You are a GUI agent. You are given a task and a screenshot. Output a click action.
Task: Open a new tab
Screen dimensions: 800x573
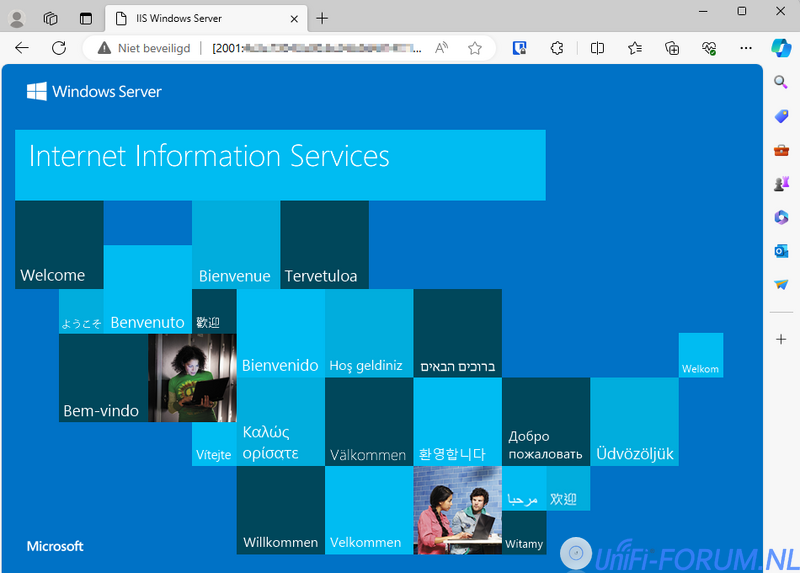pos(322,18)
